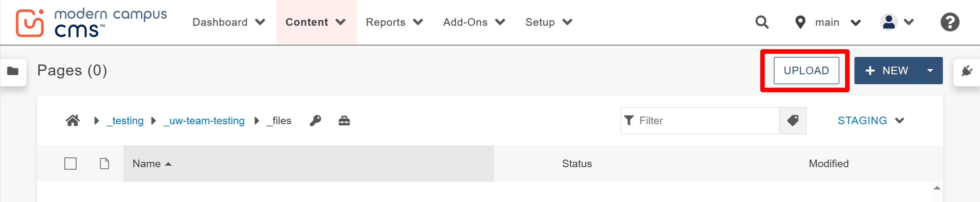Tick the select-all checkbox in table header

(70, 164)
